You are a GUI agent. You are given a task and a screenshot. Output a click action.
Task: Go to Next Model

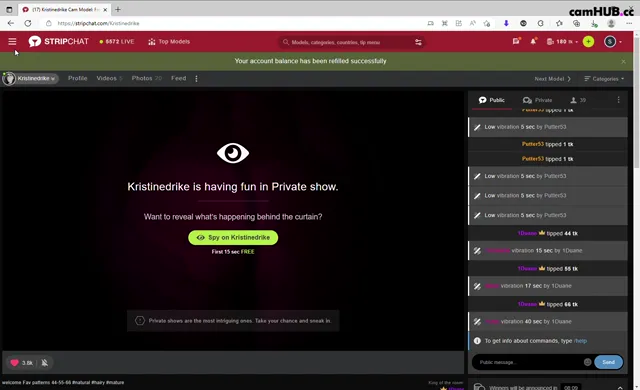553,79
